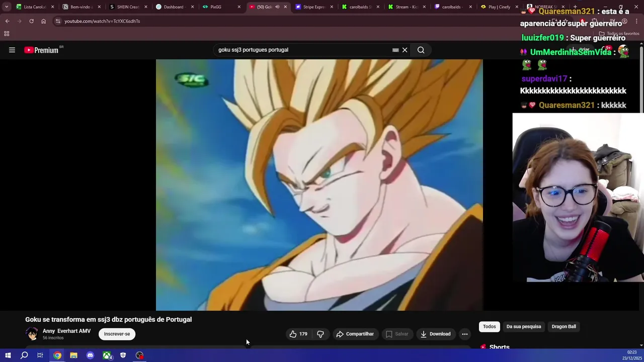Open Windows taskbar search
Screen dimensions: 644x362
tap(24, 355)
